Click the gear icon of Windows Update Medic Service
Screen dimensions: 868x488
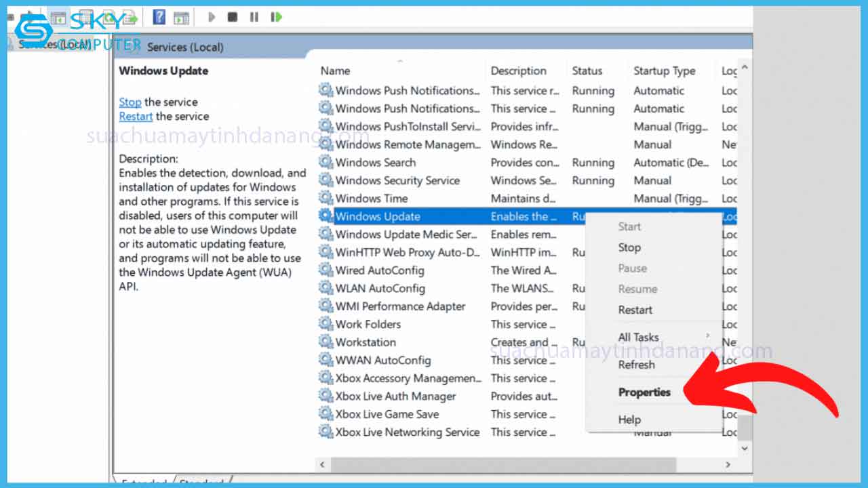pyautogui.click(x=326, y=234)
